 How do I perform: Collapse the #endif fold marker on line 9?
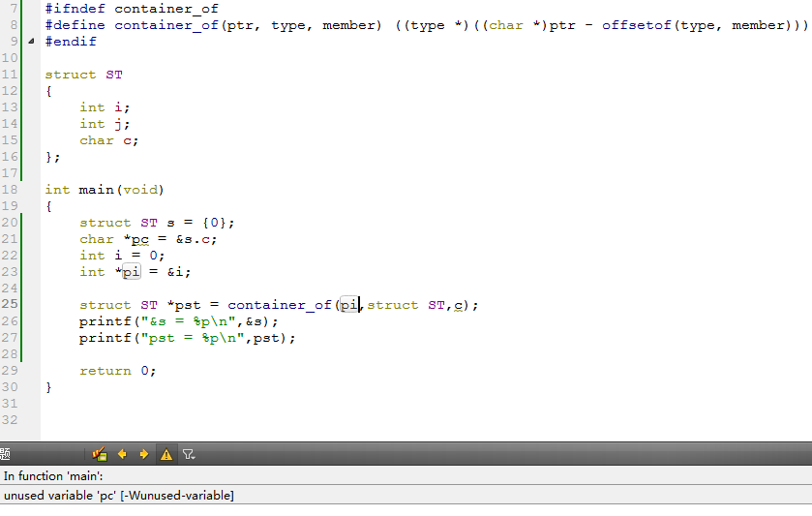click(32, 41)
